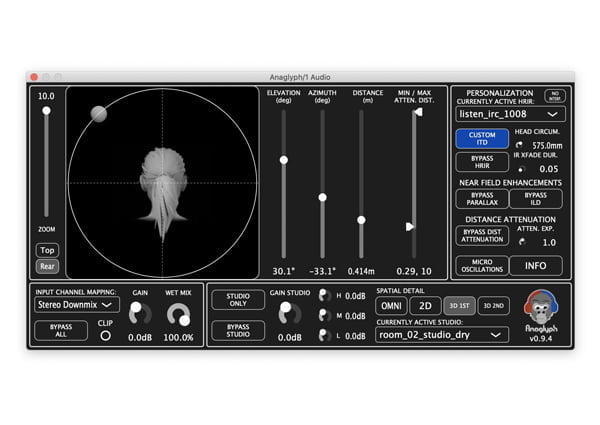This screenshot has width=600, height=425.
Task: Click the max attenuation distance triangle handle
Action: (x=418, y=112)
